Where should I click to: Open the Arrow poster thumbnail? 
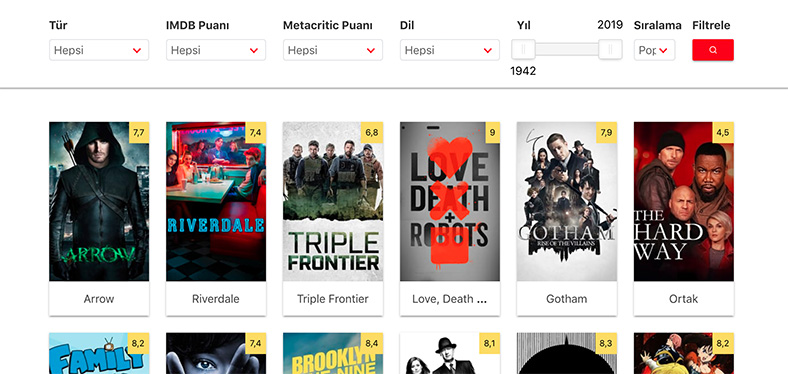pos(99,202)
